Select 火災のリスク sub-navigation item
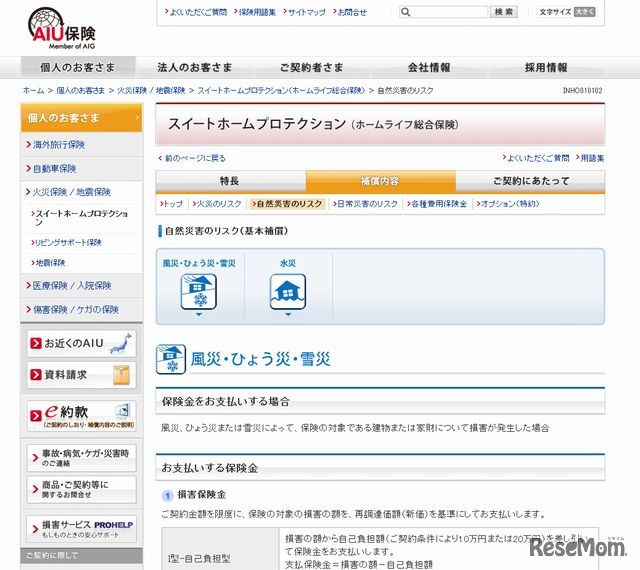Image resolution: width=640 pixels, height=570 pixels. [217, 204]
